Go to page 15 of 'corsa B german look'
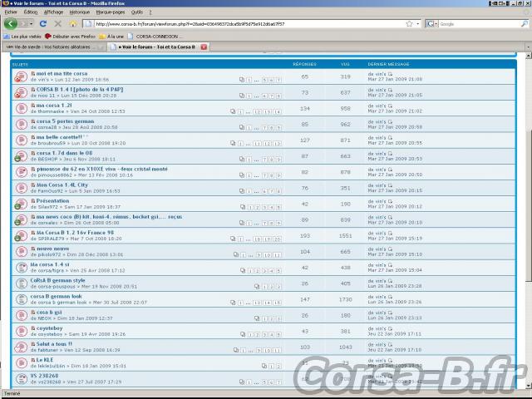Image resolution: width=532 pixels, height=399 pixels. click(x=278, y=303)
